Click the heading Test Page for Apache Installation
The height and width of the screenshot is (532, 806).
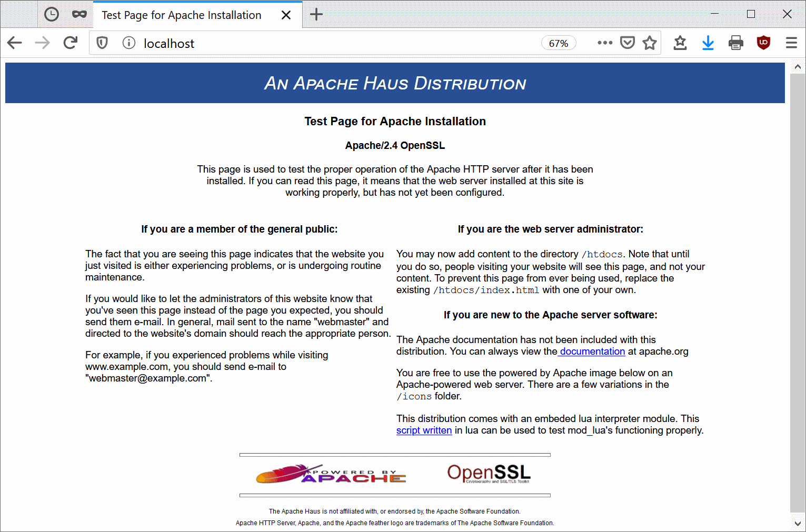coord(395,122)
